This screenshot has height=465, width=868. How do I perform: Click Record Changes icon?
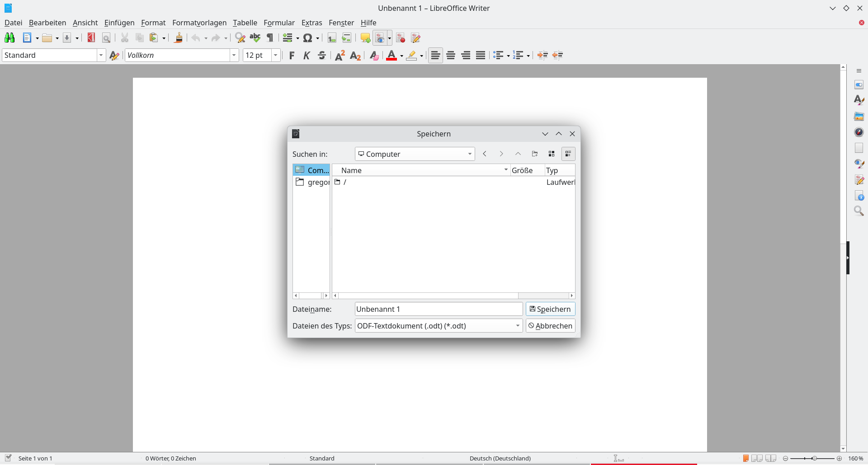click(401, 38)
